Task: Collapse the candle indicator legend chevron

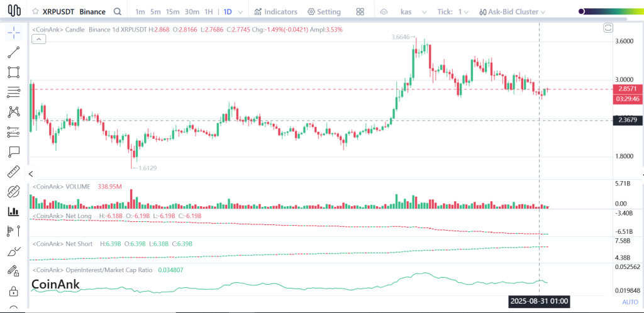Action: pyautogui.click(x=38, y=40)
